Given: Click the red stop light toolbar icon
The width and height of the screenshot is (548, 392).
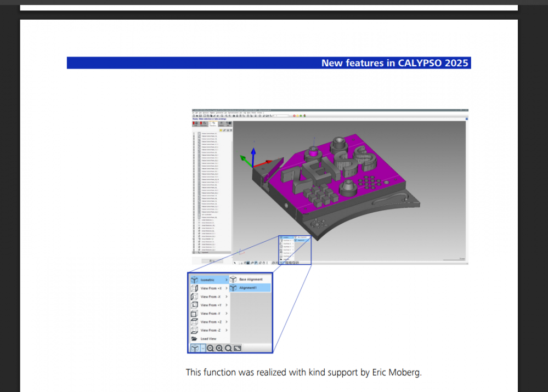Looking at the screenshot, I should (x=294, y=116).
